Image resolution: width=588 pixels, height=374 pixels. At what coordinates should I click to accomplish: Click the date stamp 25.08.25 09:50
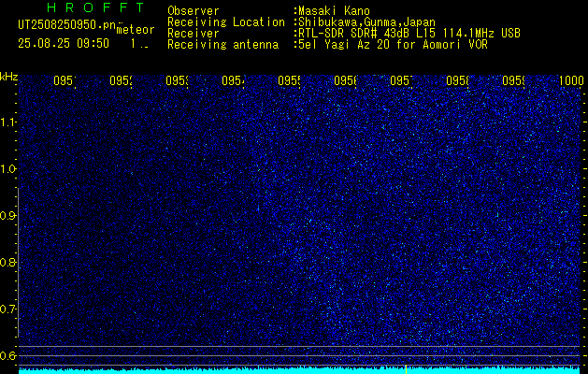[x=64, y=43]
